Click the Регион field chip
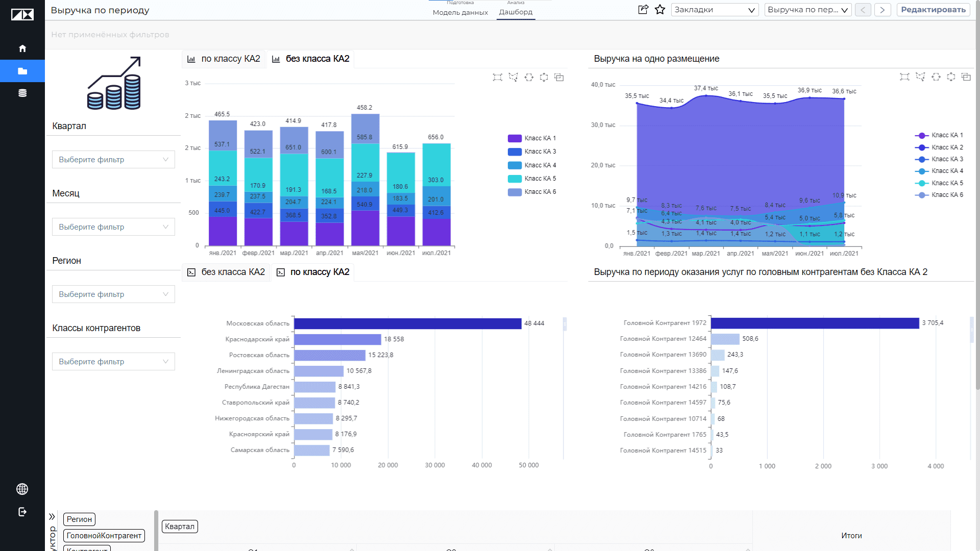The width and height of the screenshot is (980, 551). point(79,519)
